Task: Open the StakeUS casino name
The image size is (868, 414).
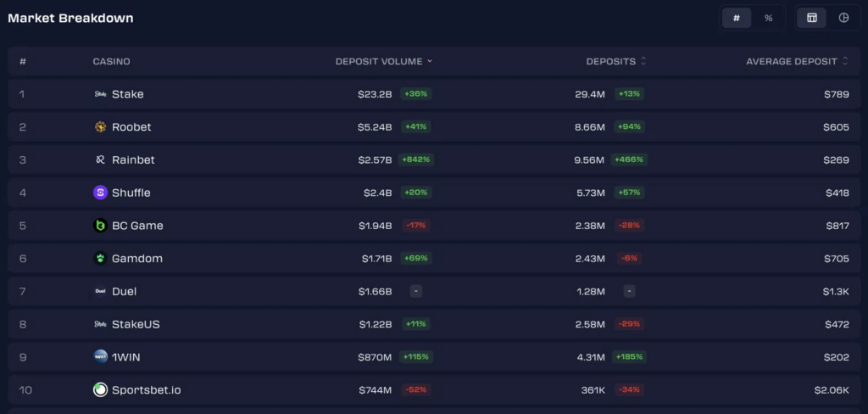Action: point(136,324)
